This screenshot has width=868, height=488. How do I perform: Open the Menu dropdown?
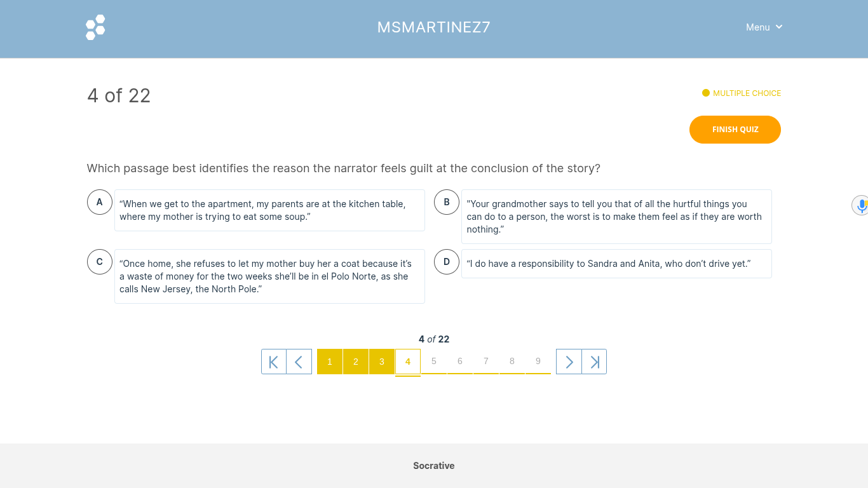point(764,27)
